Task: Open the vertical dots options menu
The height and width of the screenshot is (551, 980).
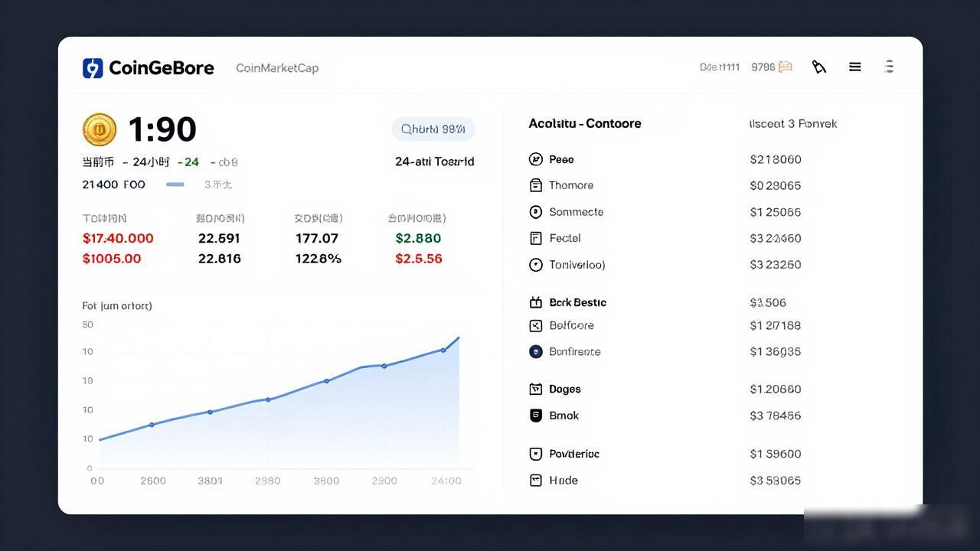Action: [889, 67]
